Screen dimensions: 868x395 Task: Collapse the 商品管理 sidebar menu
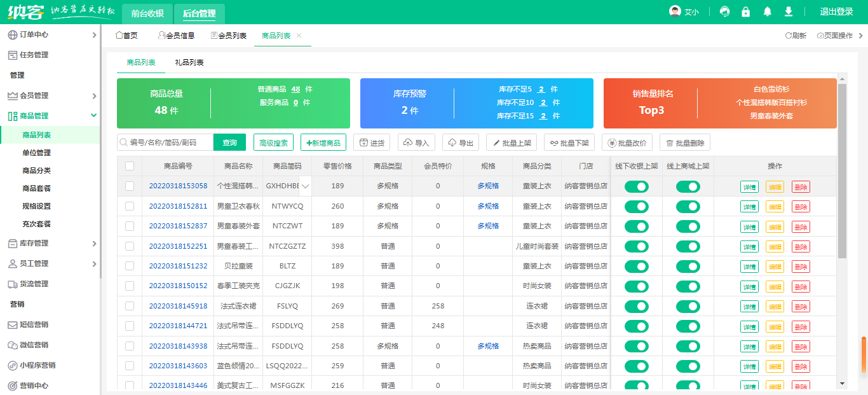(x=51, y=116)
